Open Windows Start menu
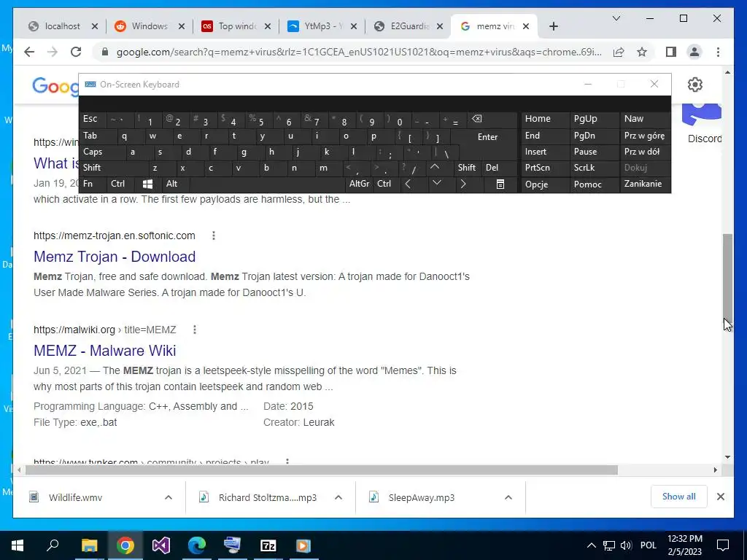This screenshot has width=747, height=560. click(18, 545)
